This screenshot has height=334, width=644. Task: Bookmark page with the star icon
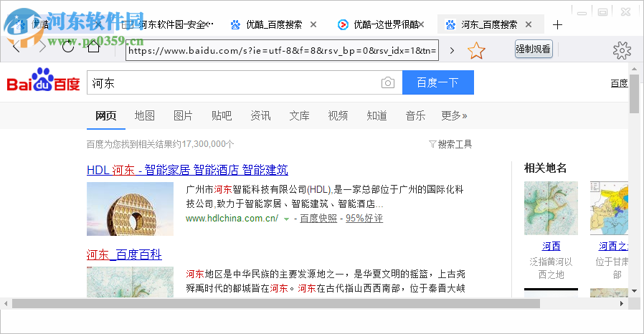point(476,50)
